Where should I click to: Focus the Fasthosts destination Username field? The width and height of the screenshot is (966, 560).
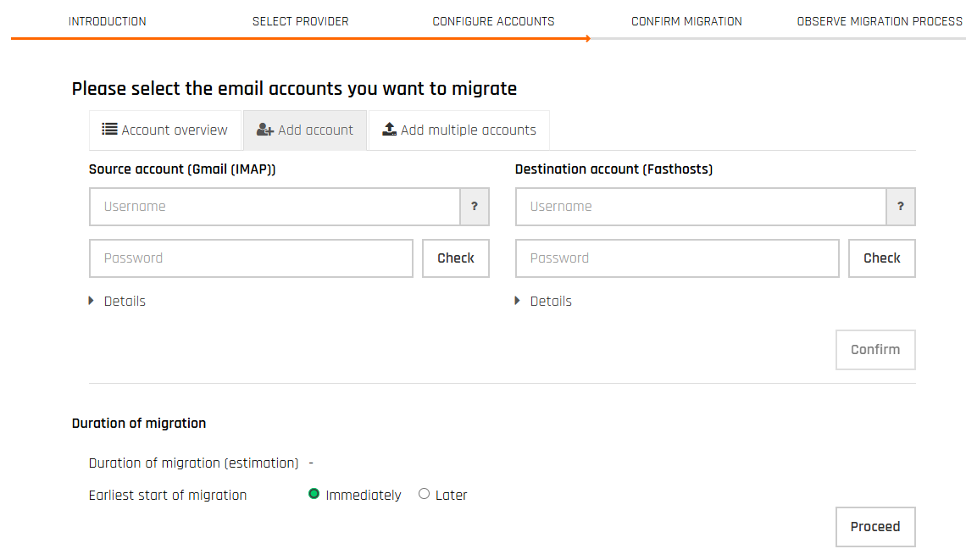[x=701, y=207]
